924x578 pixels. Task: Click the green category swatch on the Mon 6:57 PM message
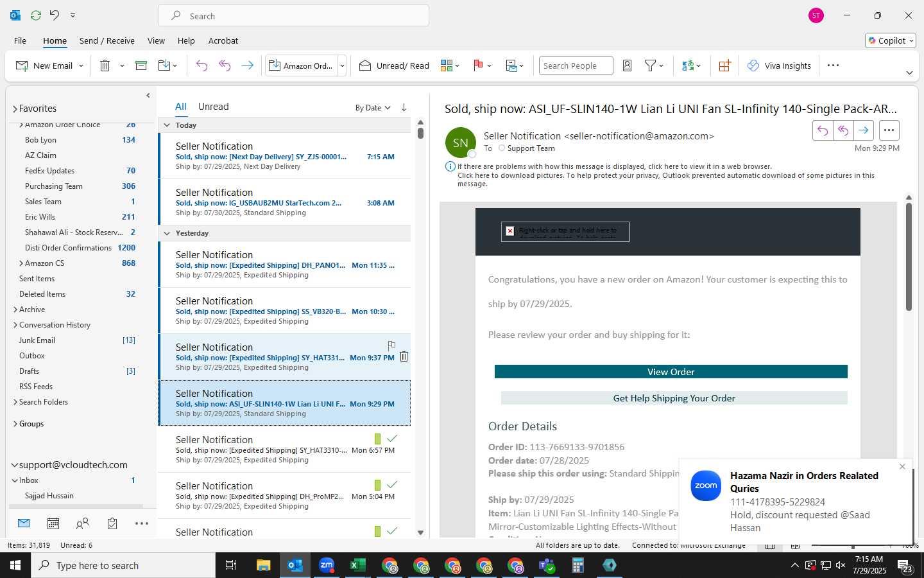[377, 439]
